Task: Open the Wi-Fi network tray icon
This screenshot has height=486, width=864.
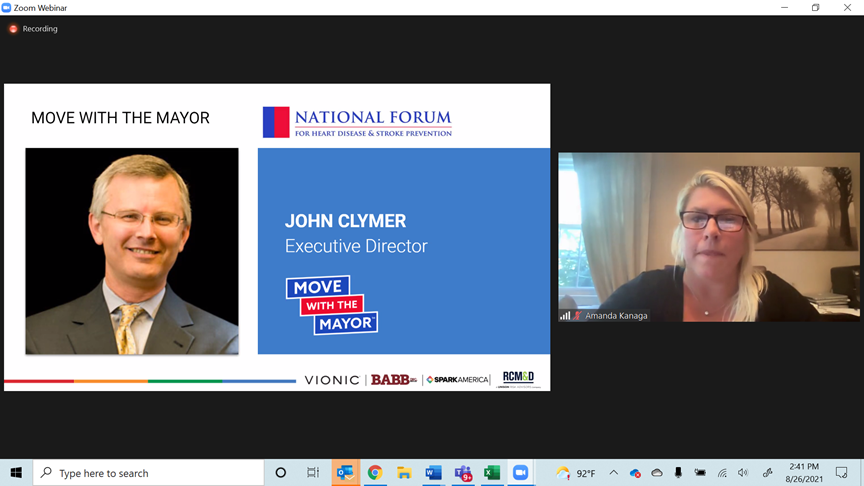Action: click(722, 473)
